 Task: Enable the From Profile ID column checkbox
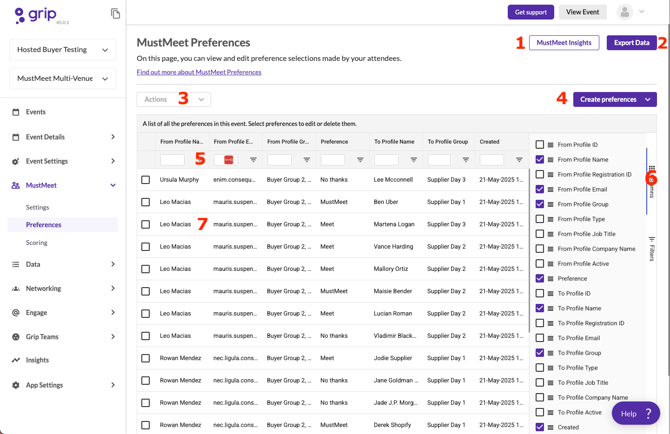(540, 145)
